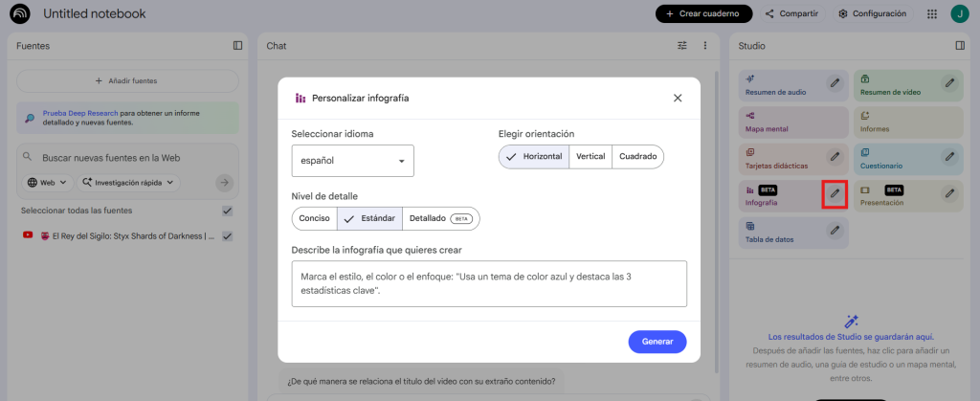
Task: Open the account avatar with letter J
Action: (959, 13)
